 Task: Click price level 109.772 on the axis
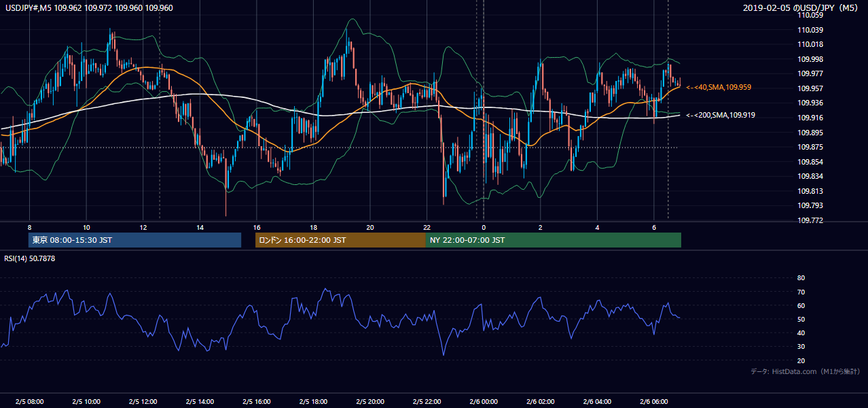(x=810, y=220)
